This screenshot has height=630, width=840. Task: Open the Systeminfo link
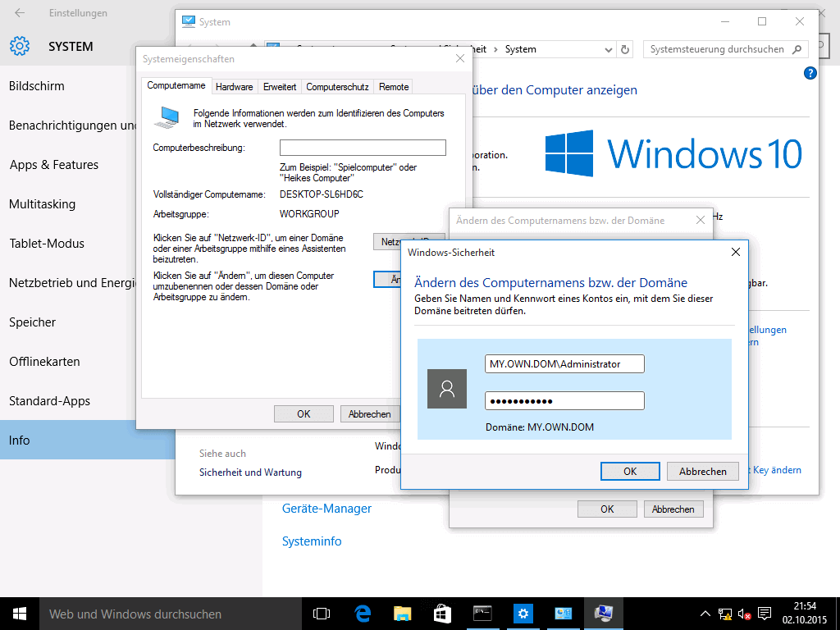(312, 541)
